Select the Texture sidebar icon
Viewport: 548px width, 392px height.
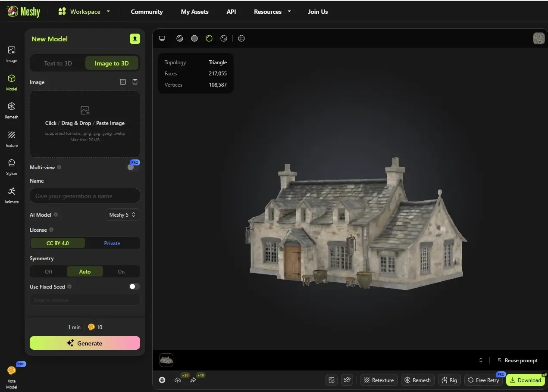(x=12, y=139)
